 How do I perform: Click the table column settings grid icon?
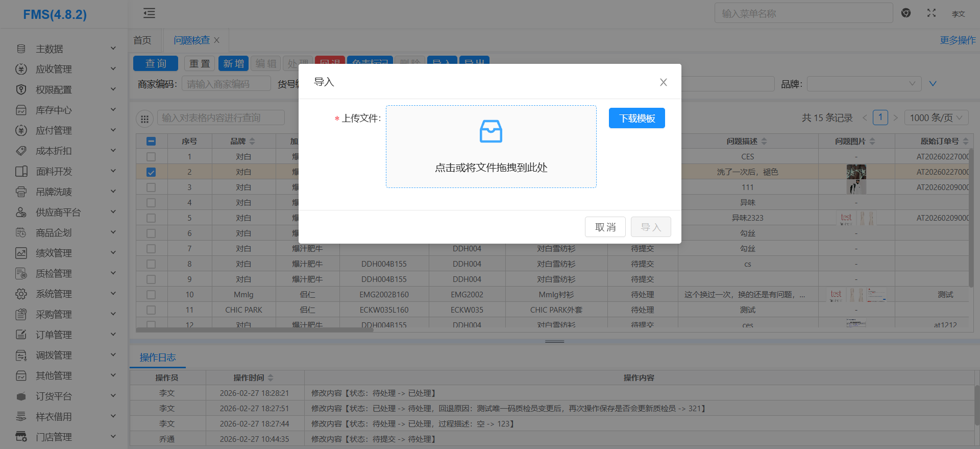click(144, 119)
